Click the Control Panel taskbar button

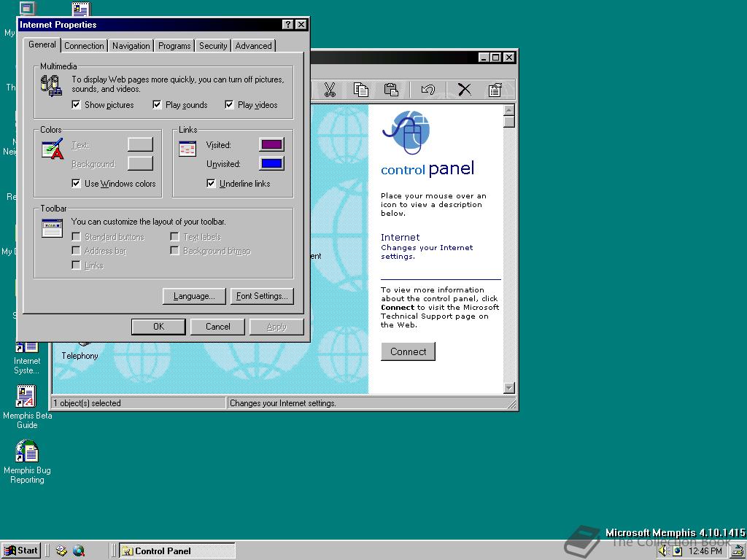coord(177,551)
